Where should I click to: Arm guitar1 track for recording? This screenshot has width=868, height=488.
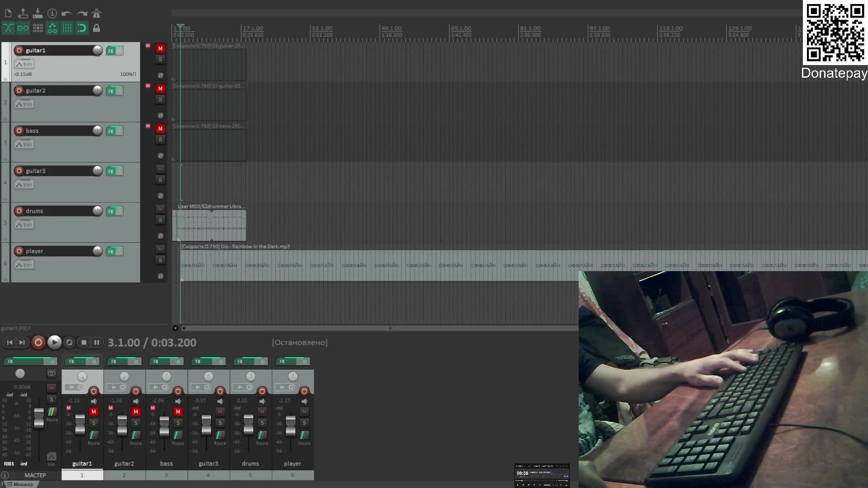pos(19,50)
